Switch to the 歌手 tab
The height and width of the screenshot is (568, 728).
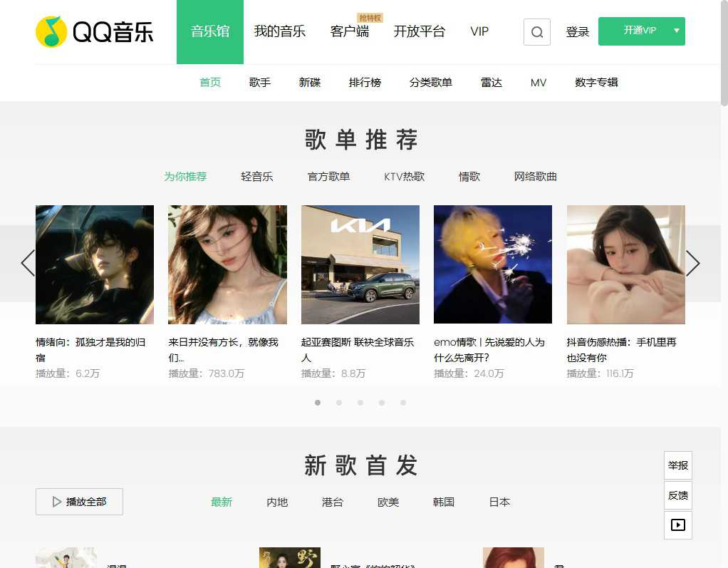pyautogui.click(x=259, y=83)
